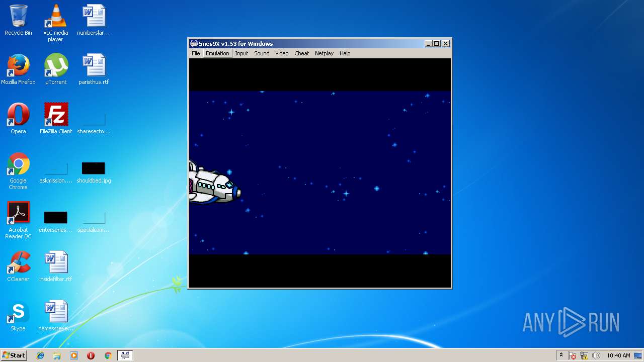Open the Windows Start menu

coord(14,355)
